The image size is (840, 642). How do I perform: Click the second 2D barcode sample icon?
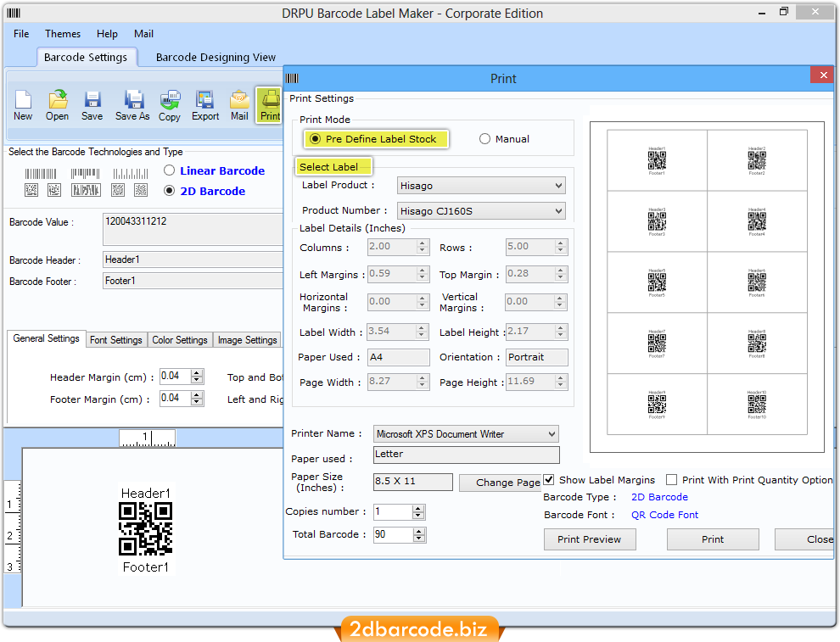pyautogui.click(x=54, y=190)
